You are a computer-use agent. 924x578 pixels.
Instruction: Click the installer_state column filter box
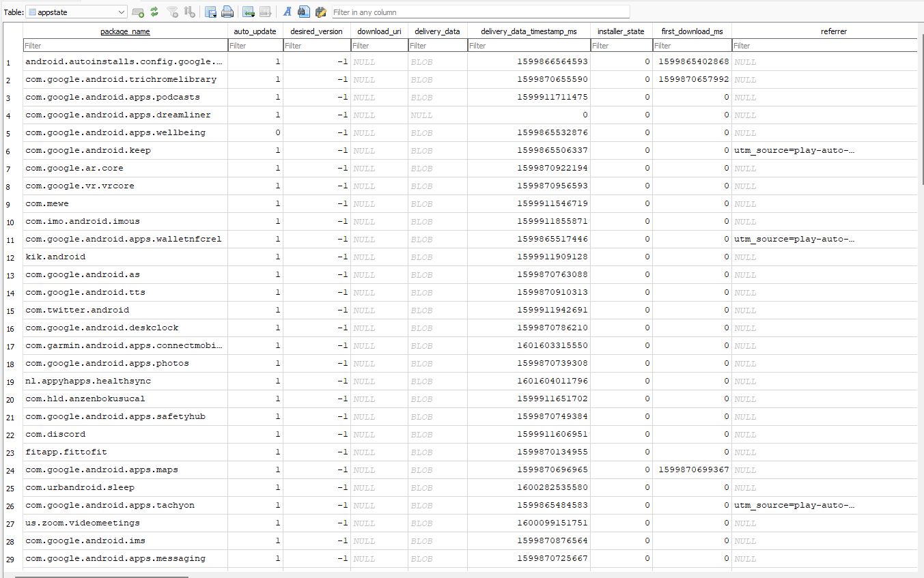621,46
